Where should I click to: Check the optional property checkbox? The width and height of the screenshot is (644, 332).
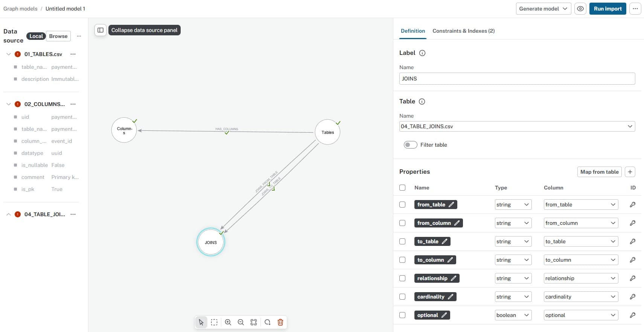coord(402,315)
